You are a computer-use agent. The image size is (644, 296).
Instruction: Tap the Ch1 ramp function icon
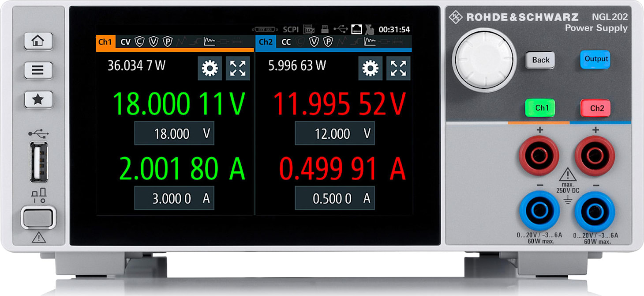[x=195, y=42]
